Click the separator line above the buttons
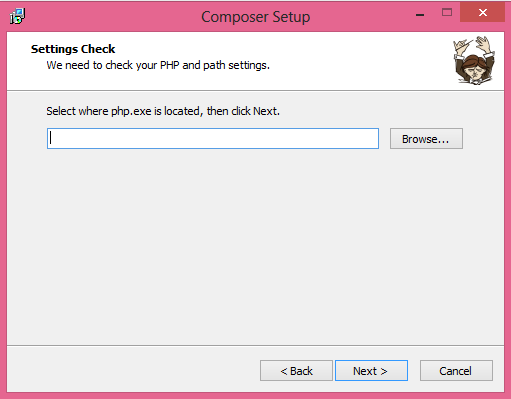This screenshot has width=511, height=399. (x=255, y=345)
